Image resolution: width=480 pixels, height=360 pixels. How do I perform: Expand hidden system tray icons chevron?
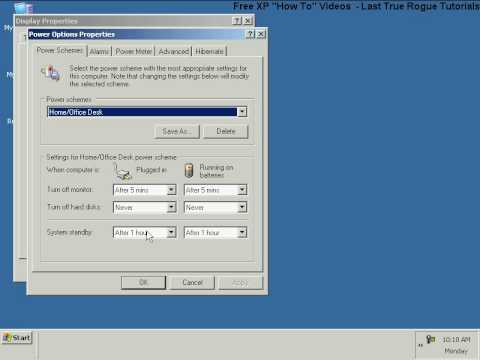pos(421,345)
